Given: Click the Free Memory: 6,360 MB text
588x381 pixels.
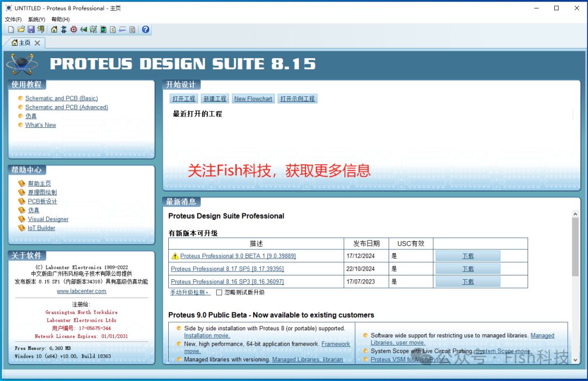Looking at the screenshot, I should tap(43, 348).
